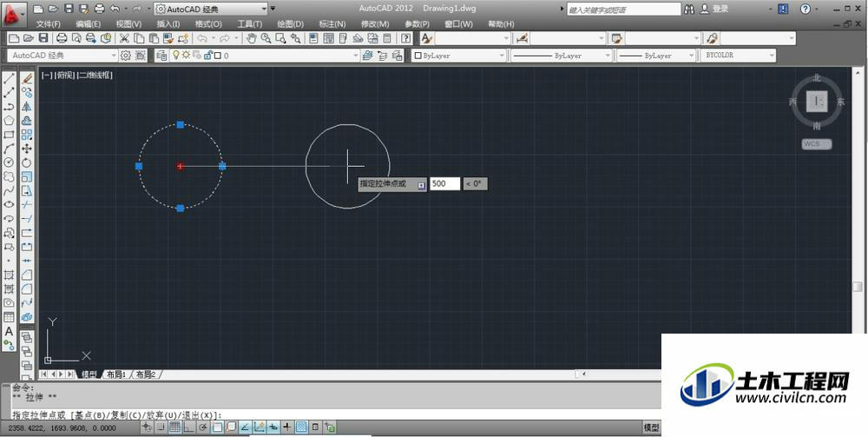Toggle Dynamic Input in status bar

(x=273, y=427)
